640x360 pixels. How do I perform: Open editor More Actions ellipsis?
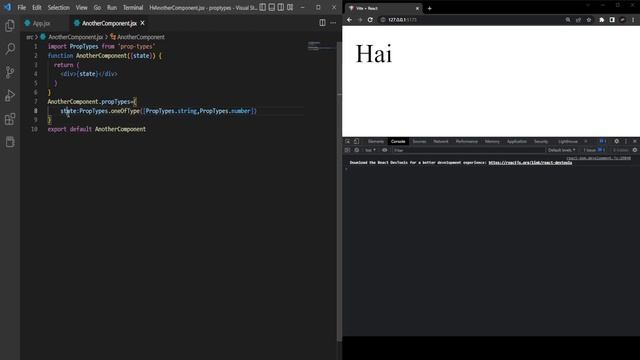coord(333,23)
